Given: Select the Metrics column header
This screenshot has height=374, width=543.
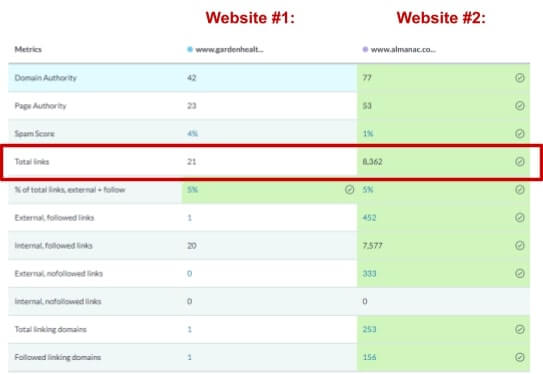Looking at the screenshot, I should click(x=28, y=49).
